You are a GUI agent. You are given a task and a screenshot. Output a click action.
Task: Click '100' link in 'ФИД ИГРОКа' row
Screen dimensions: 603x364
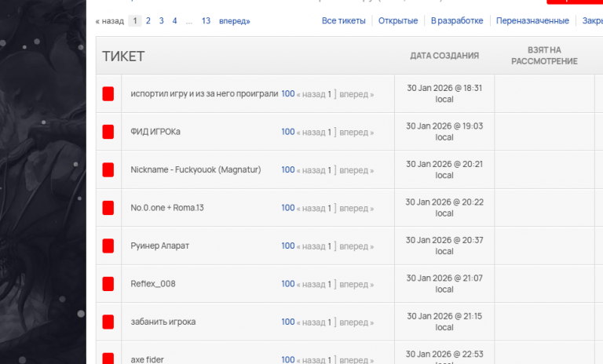(287, 132)
